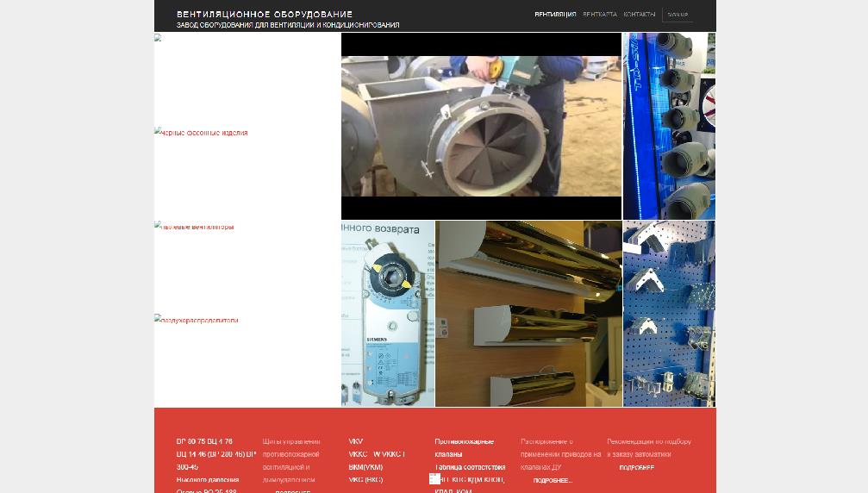This screenshot has height=493, width=868.
Task: Open the Воздухораспределители broken image link
Action: point(197,320)
